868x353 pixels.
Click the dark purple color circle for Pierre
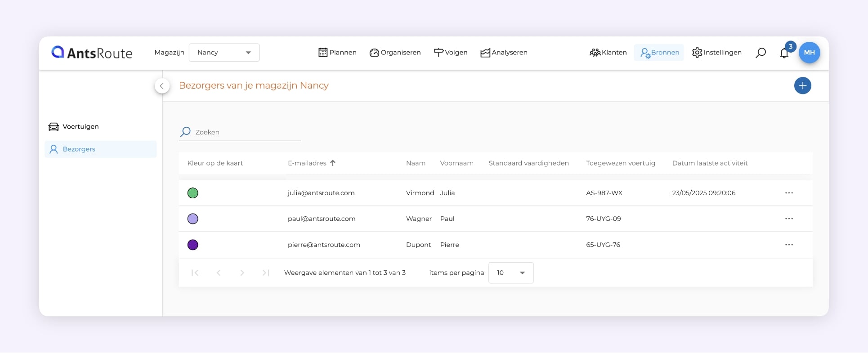click(192, 245)
